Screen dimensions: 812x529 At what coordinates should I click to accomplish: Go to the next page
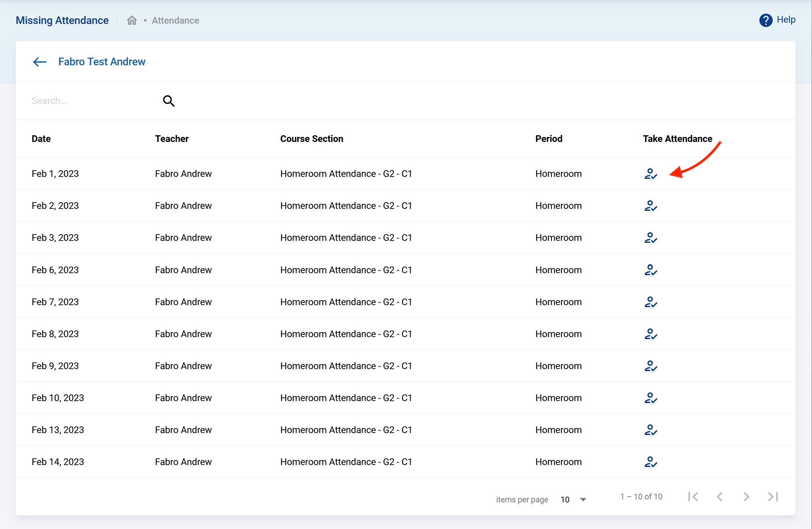(x=746, y=497)
